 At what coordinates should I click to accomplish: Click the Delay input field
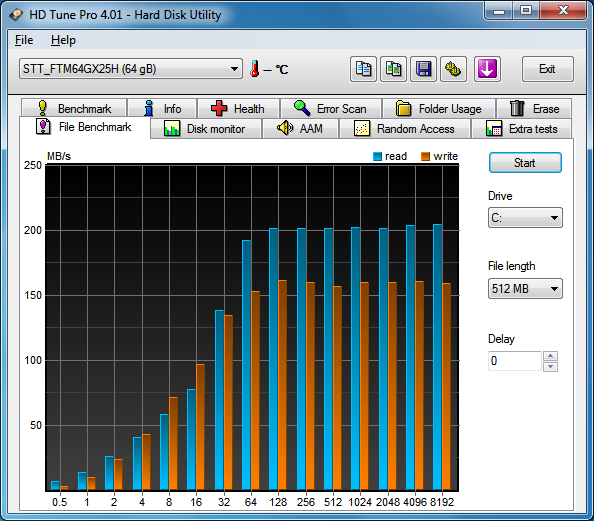tap(515, 361)
